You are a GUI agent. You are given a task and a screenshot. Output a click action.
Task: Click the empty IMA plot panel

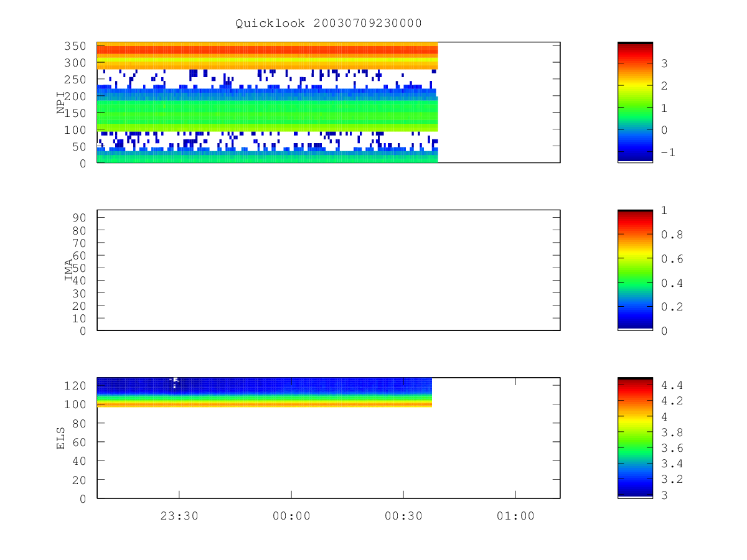329,270
